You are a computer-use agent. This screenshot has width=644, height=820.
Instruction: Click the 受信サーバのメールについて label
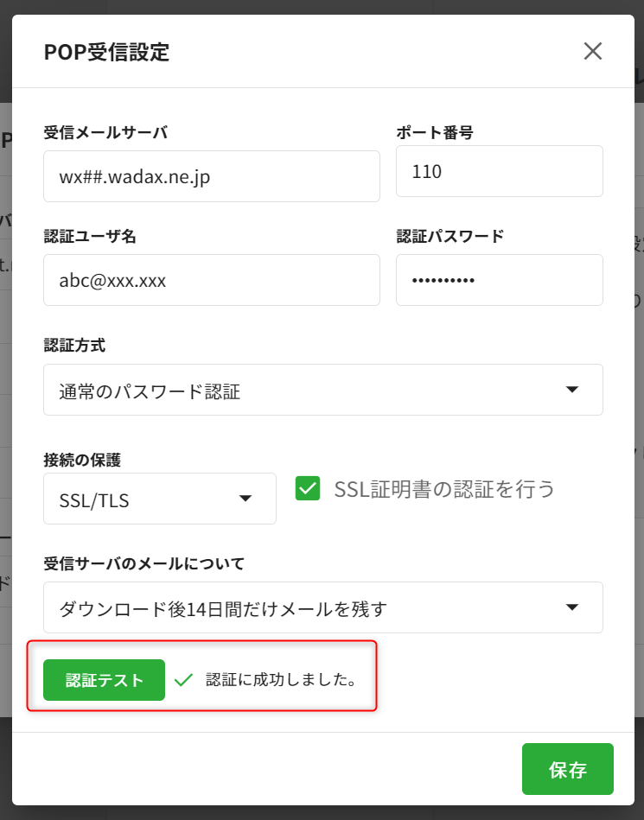(143, 563)
